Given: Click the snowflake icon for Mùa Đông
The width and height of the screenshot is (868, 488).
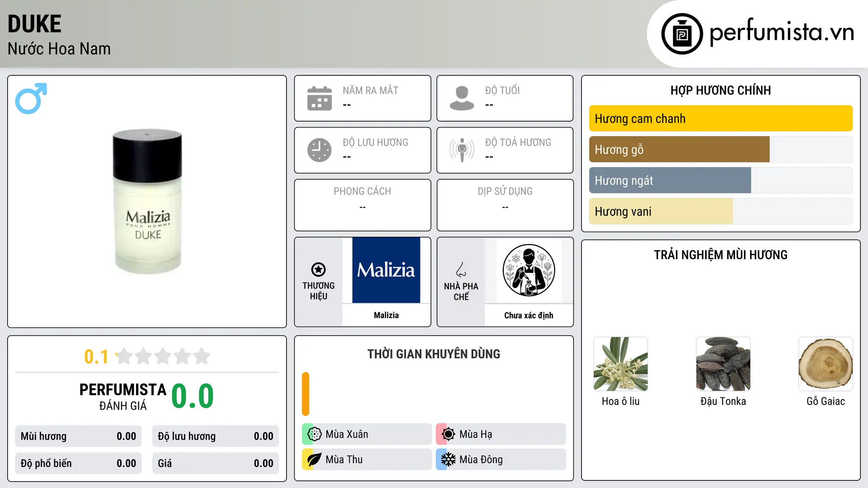Looking at the screenshot, I should [448, 459].
